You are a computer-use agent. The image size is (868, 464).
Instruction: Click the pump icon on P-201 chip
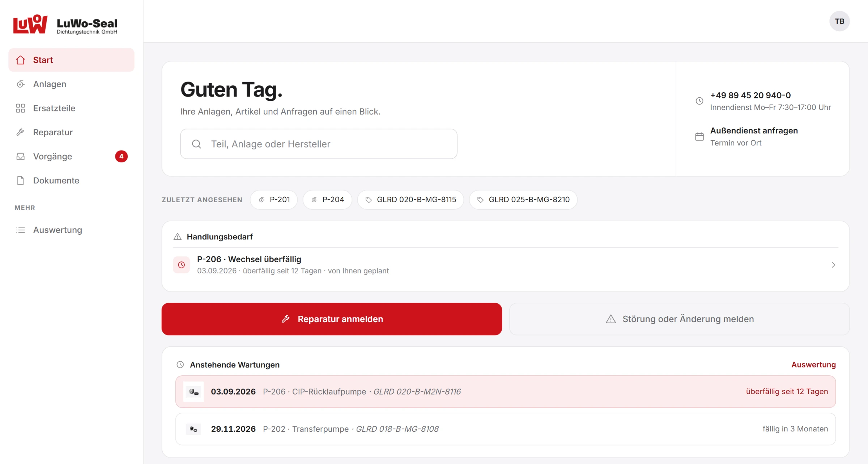[261, 200]
